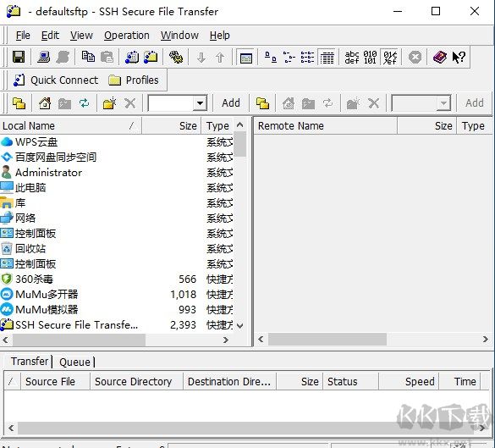Open the Profiles folder button

[x=133, y=80]
